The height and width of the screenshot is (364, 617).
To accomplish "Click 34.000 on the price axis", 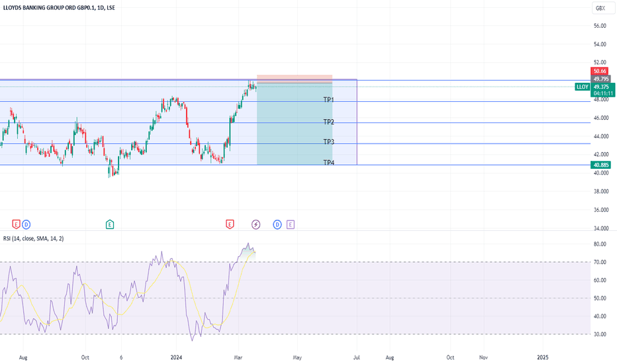I will pyautogui.click(x=601, y=228).
